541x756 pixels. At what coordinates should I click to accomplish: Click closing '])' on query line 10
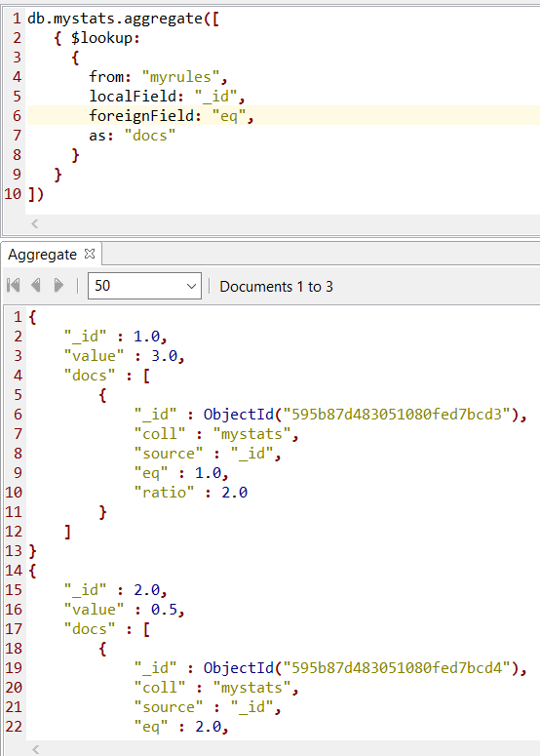(x=36, y=194)
